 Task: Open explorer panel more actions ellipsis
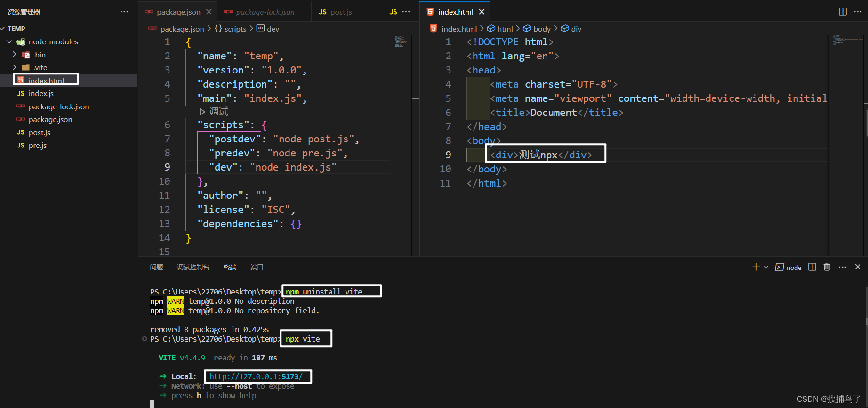click(x=124, y=12)
